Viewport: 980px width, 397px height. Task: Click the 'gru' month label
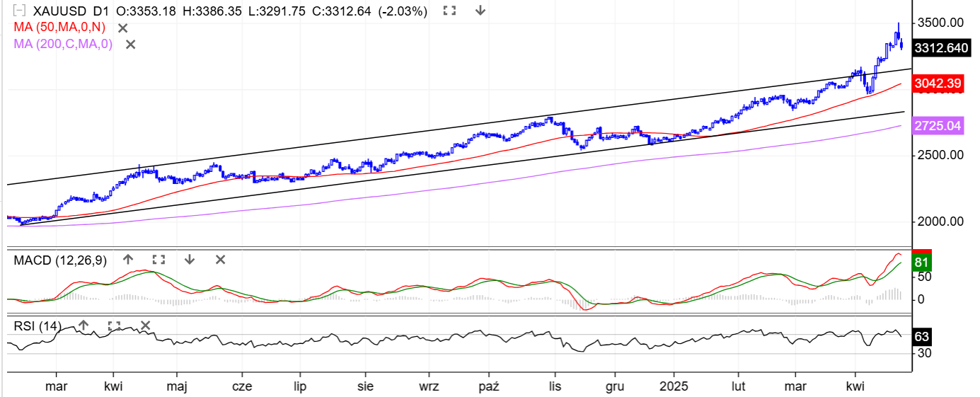coord(614,386)
